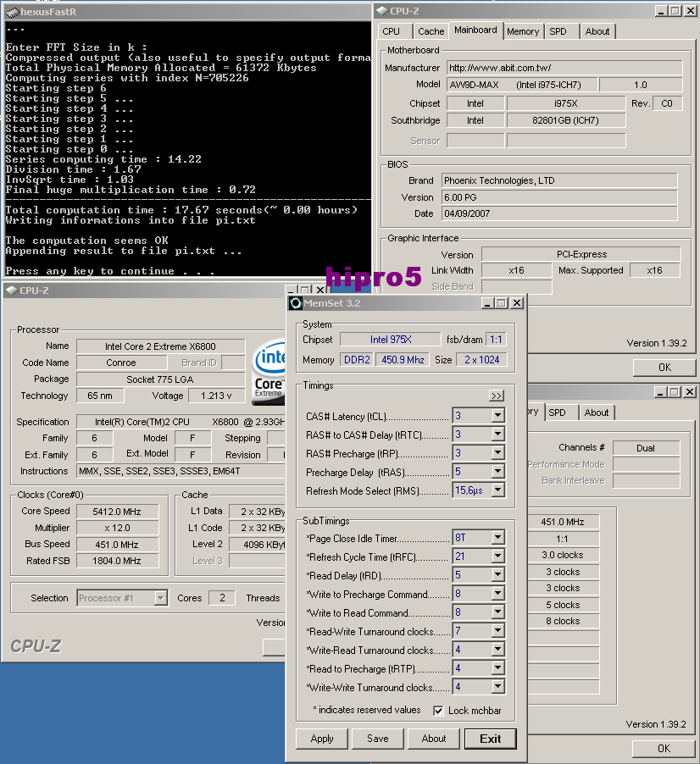Toggle the Lock mchbar checkbox
700x764 pixels.
click(438, 711)
